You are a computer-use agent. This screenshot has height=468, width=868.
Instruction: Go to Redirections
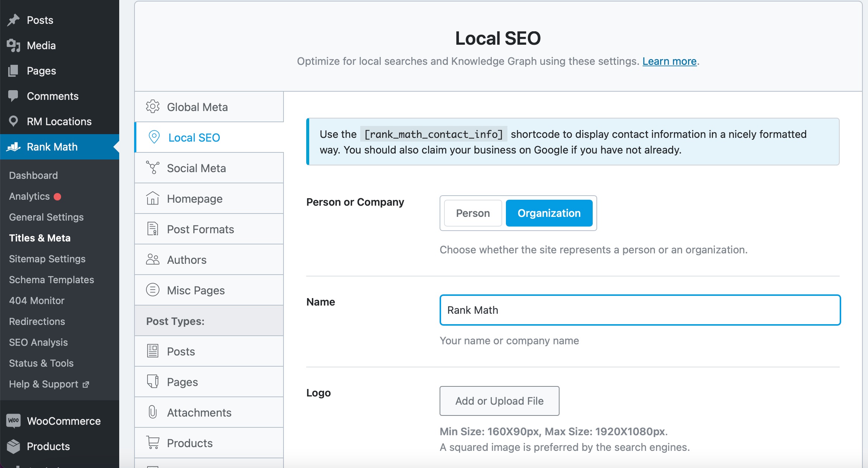coord(37,322)
